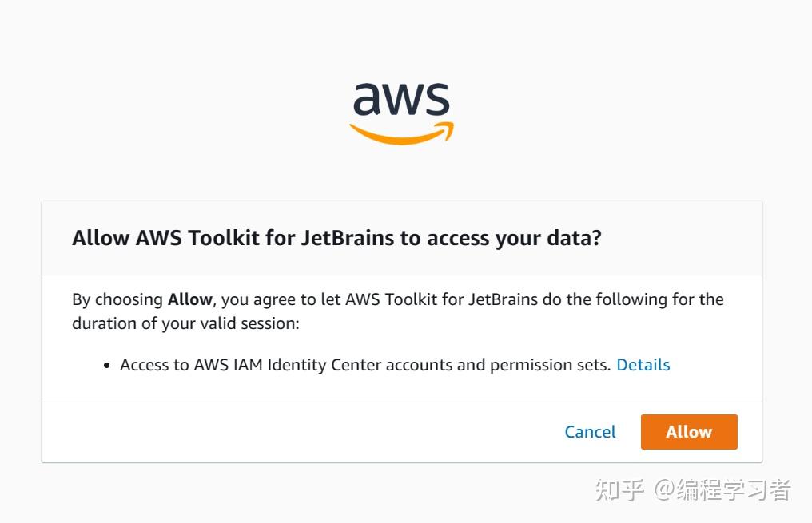
Task: Cancel the access request
Action: click(590, 432)
